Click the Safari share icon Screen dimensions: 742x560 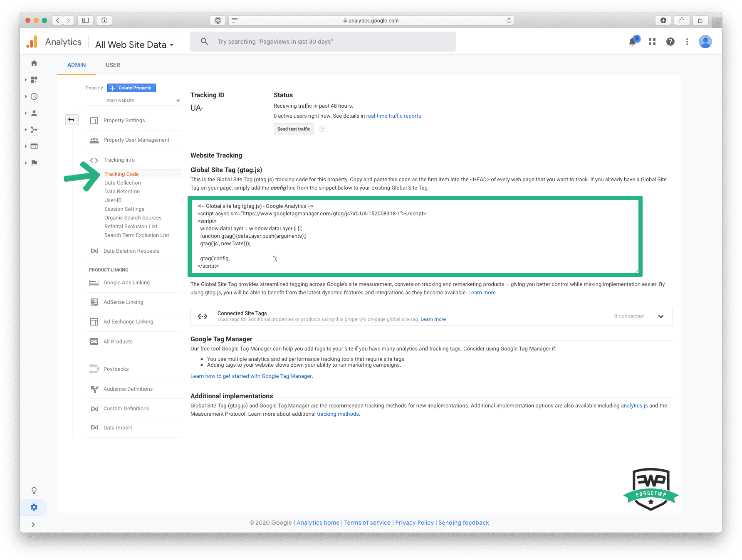pyautogui.click(x=682, y=20)
